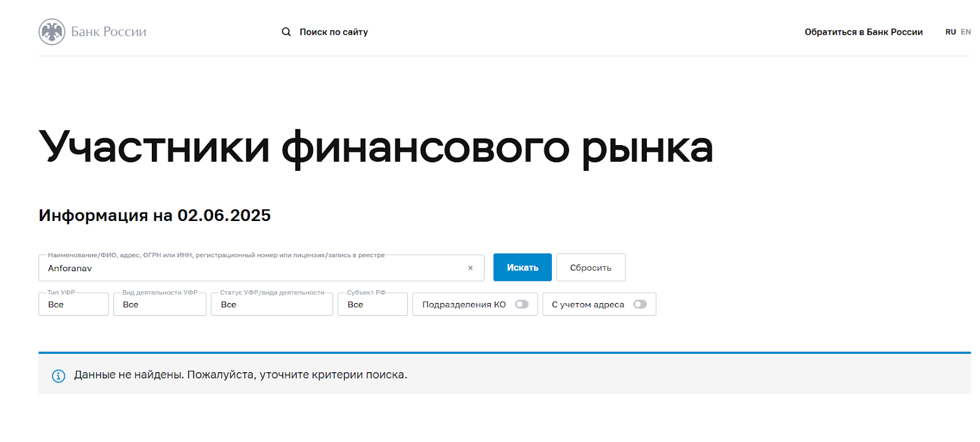Switch site language to RU
Viewport: 980px width, 442px height.
[951, 32]
